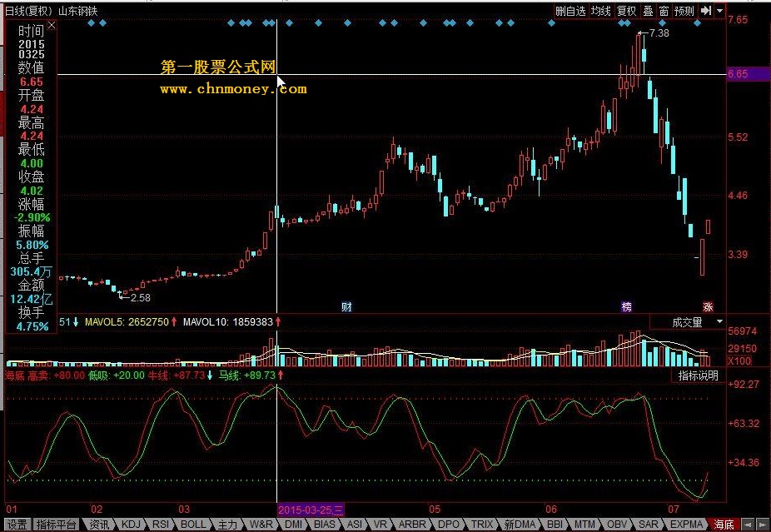Image resolution: width=771 pixels, height=532 pixels.
Task: Select the RSI indicator tab
Action: point(161,525)
